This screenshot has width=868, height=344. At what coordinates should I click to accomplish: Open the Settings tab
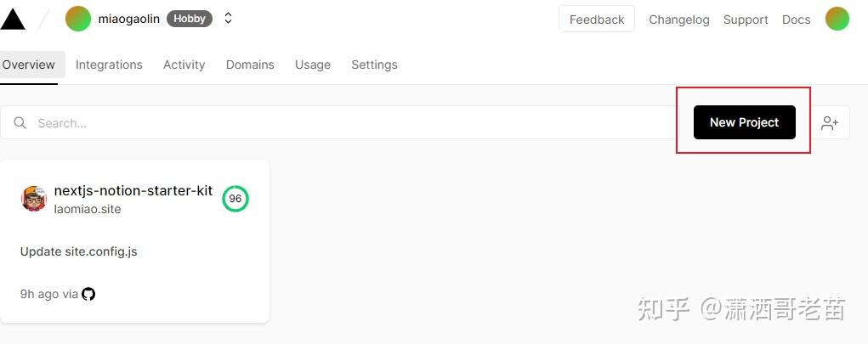point(374,65)
